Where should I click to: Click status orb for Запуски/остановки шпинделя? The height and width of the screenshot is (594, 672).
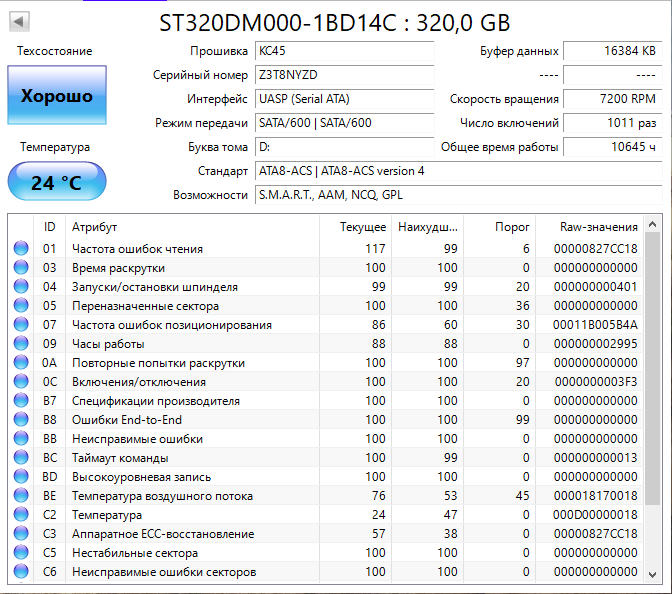pyautogui.click(x=21, y=286)
